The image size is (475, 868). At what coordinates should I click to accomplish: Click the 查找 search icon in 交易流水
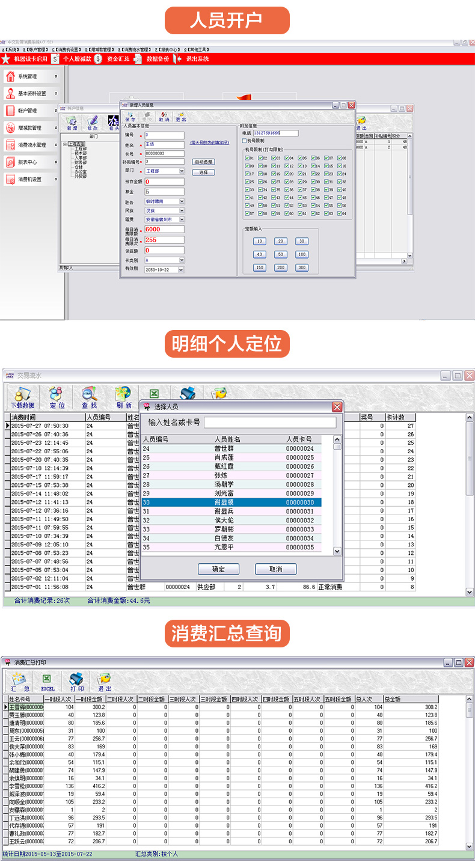[x=90, y=397]
